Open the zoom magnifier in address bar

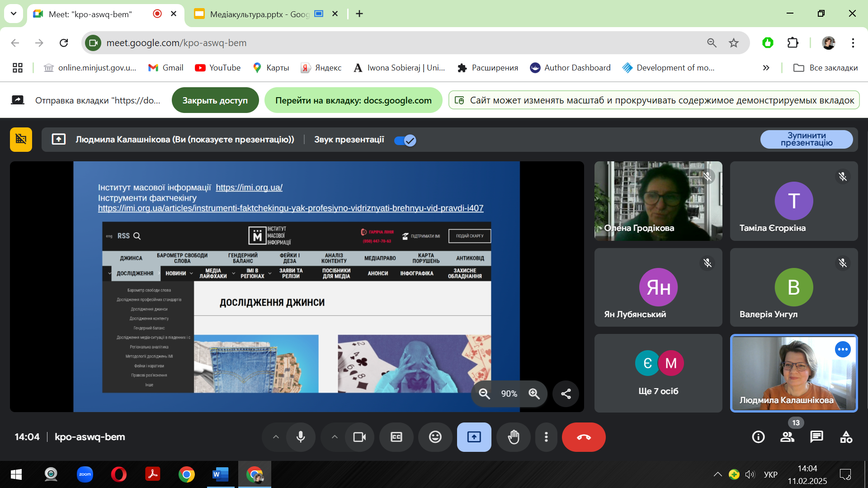click(712, 43)
